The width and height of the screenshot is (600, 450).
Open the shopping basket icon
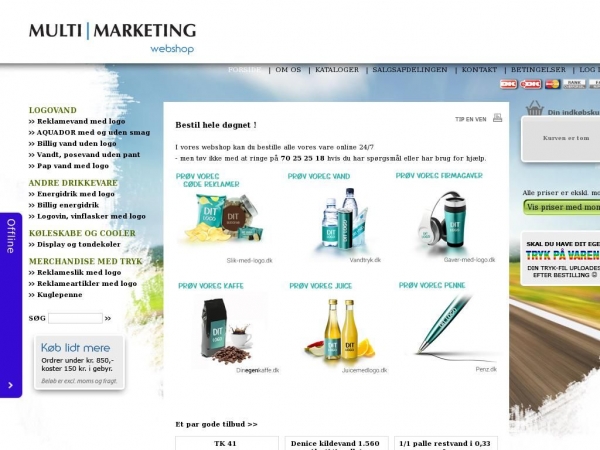click(x=534, y=109)
